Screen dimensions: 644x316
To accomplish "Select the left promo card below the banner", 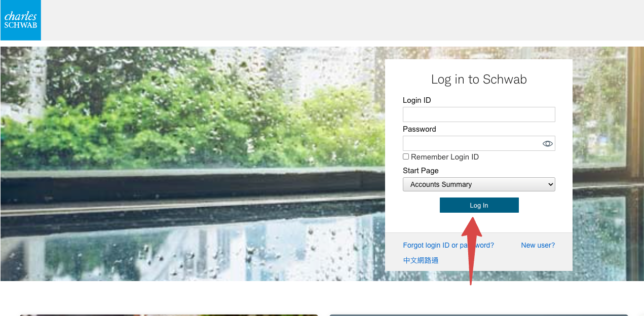I will point(169,315).
